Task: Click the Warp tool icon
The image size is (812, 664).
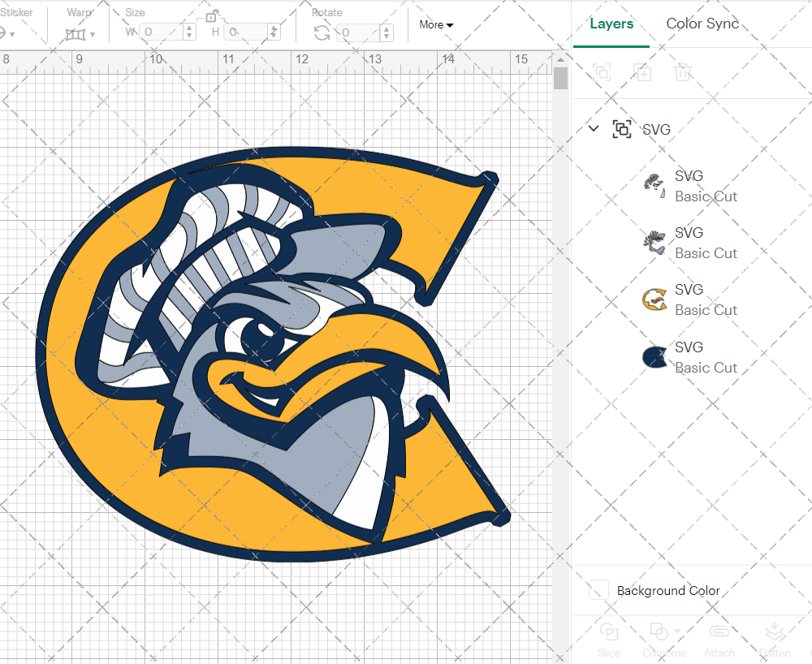Action: pos(77,34)
